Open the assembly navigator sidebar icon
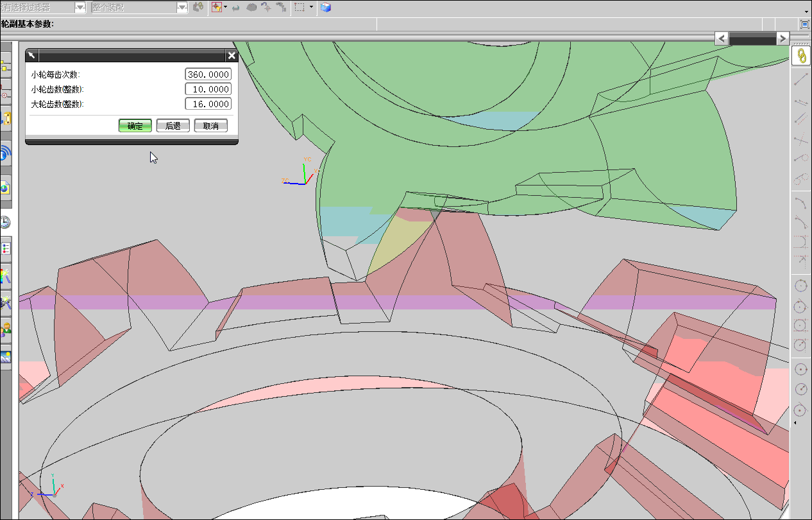 (5, 66)
